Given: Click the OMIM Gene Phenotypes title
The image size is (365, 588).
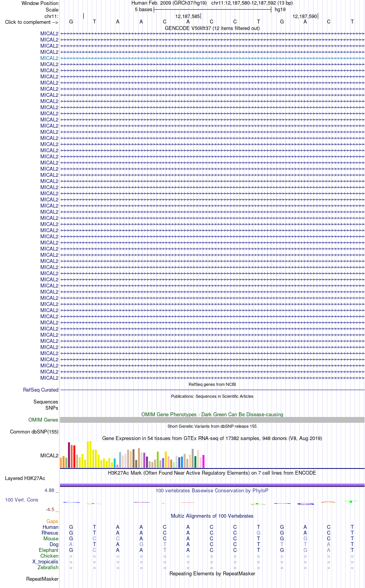Looking at the screenshot, I should click(x=212, y=414).
